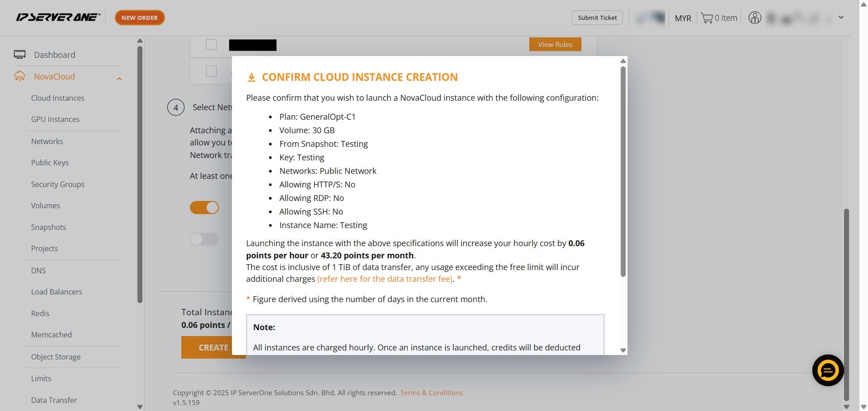Viewport: 868px width, 411px height.
Task: Click the Dashboard monitor icon
Action: (x=19, y=55)
